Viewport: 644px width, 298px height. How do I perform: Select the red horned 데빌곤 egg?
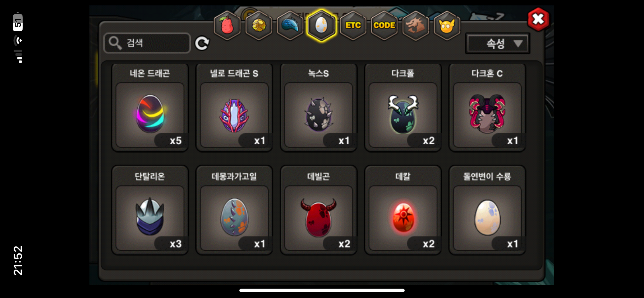[x=318, y=210]
